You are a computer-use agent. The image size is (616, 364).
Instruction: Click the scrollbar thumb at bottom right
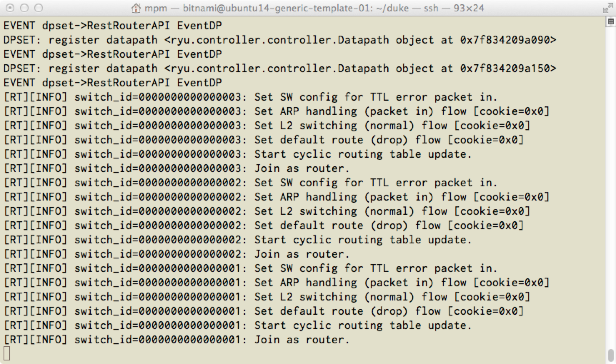tap(610, 355)
